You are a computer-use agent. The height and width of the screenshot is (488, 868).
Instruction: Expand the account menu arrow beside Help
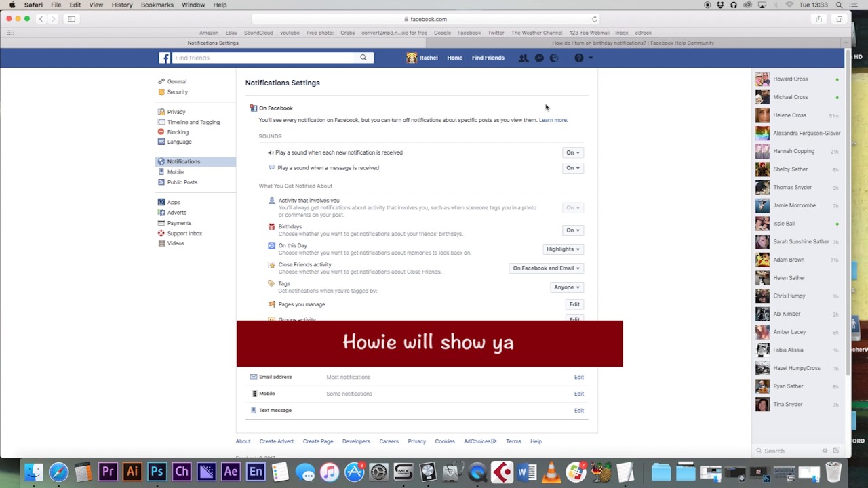coord(591,58)
